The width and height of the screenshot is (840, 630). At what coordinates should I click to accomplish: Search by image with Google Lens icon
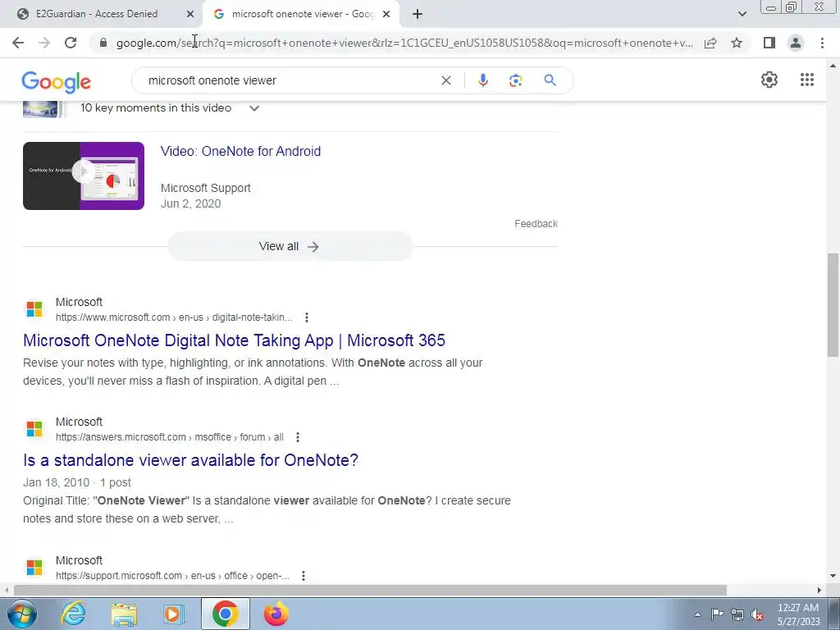pyautogui.click(x=515, y=80)
